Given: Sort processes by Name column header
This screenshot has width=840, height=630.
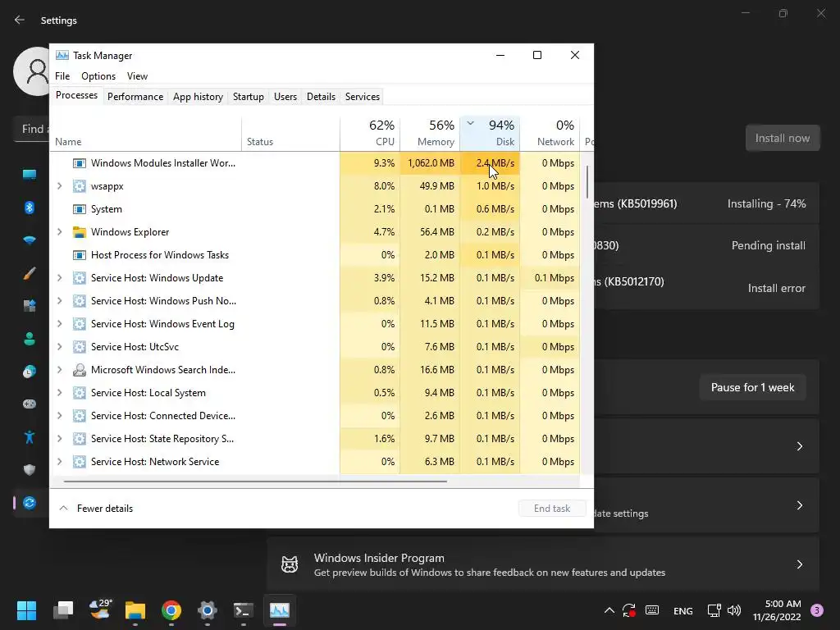Looking at the screenshot, I should (145, 133).
